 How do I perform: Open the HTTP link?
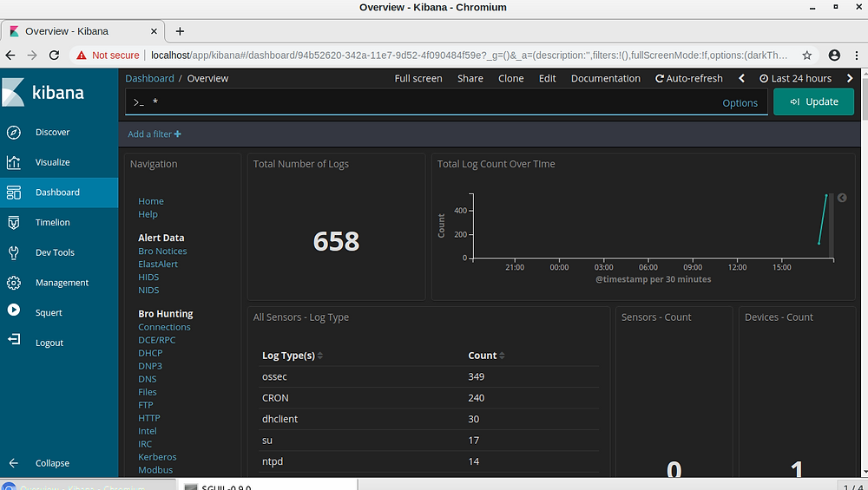click(149, 418)
